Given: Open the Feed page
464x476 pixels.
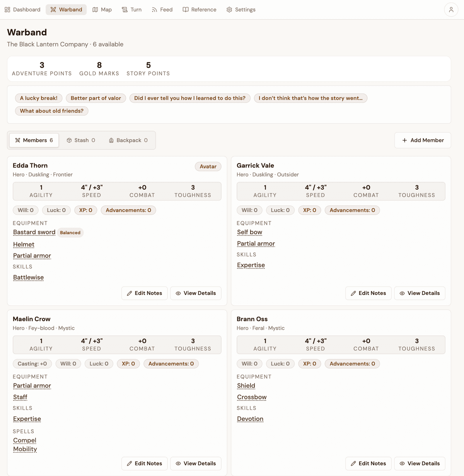Looking at the screenshot, I should point(162,10).
